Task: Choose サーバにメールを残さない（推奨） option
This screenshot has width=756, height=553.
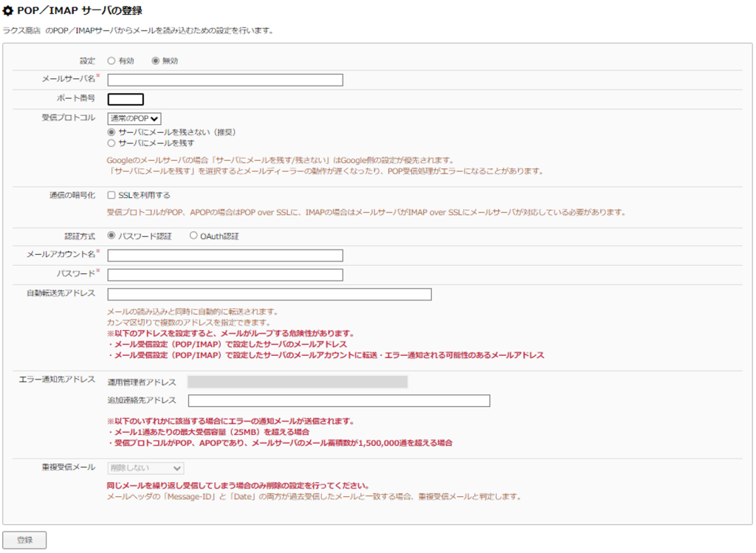Action: point(111,131)
